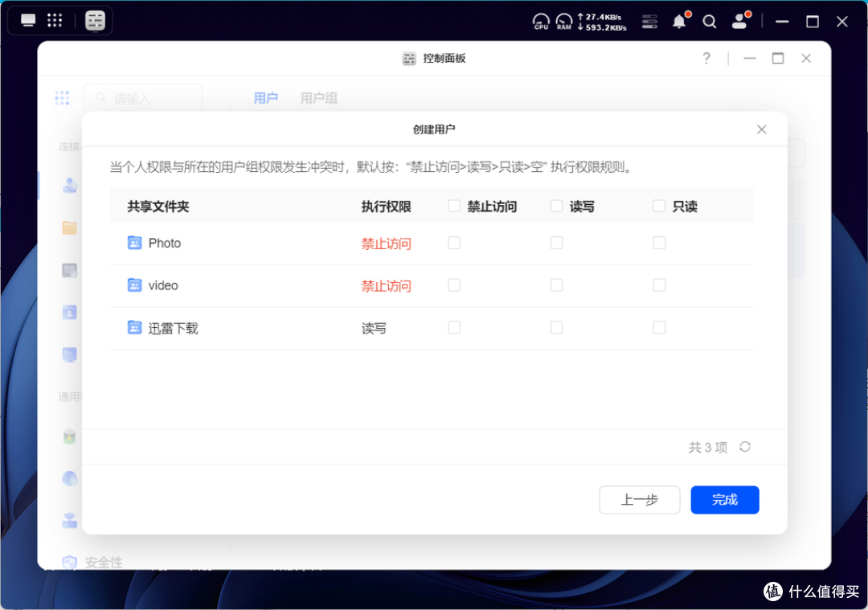The image size is (868, 610).
Task: Click the refresh icon beside 共 3 项
Action: pyautogui.click(x=745, y=447)
